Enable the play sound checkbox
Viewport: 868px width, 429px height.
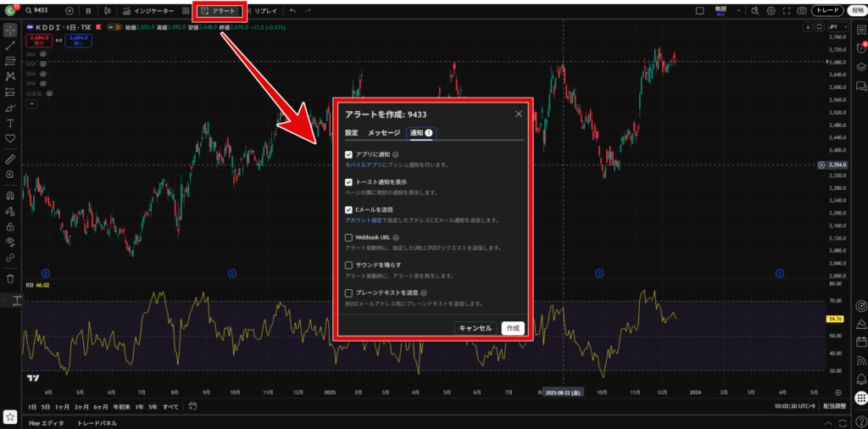[x=349, y=265]
